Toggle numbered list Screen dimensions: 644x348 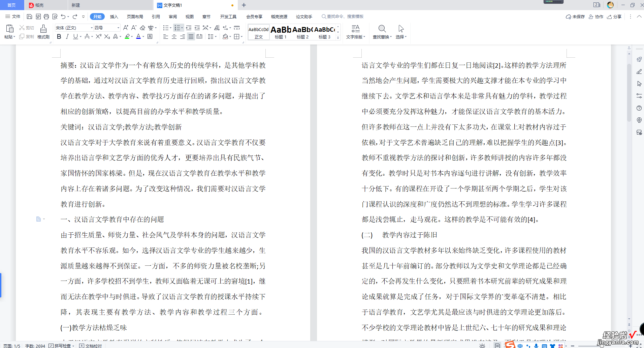pos(177,28)
